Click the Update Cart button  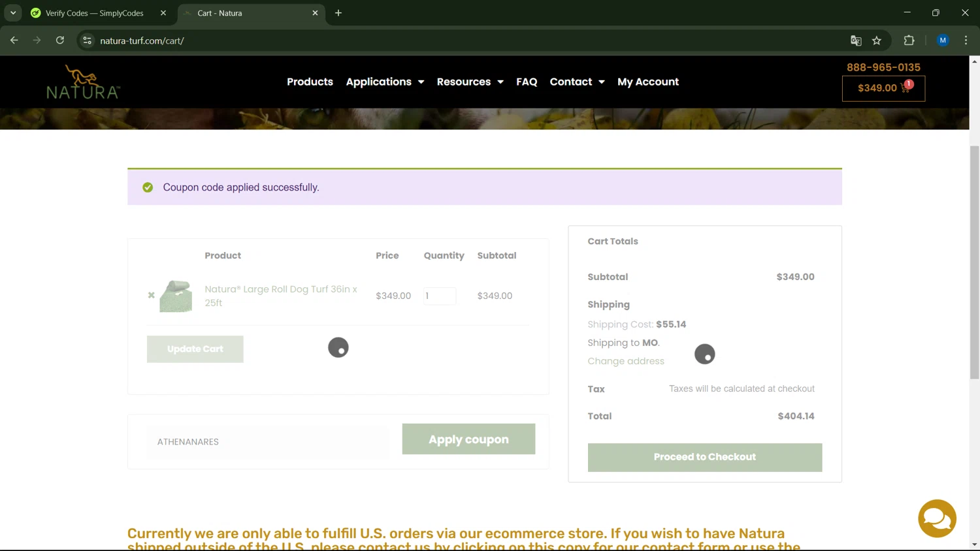tap(195, 349)
